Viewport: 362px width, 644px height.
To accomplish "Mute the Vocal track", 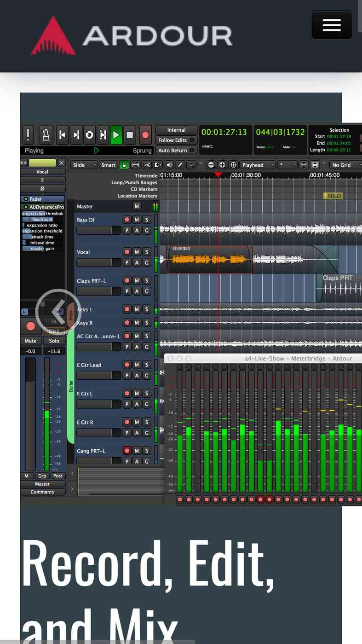I will pyautogui.click(x=137, y=252).
